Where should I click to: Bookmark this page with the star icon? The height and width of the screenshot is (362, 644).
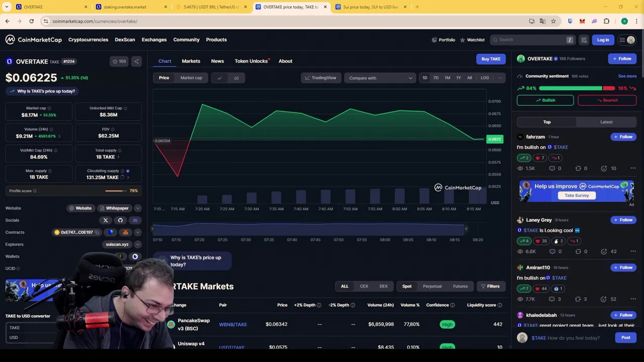tap(553, 21)
